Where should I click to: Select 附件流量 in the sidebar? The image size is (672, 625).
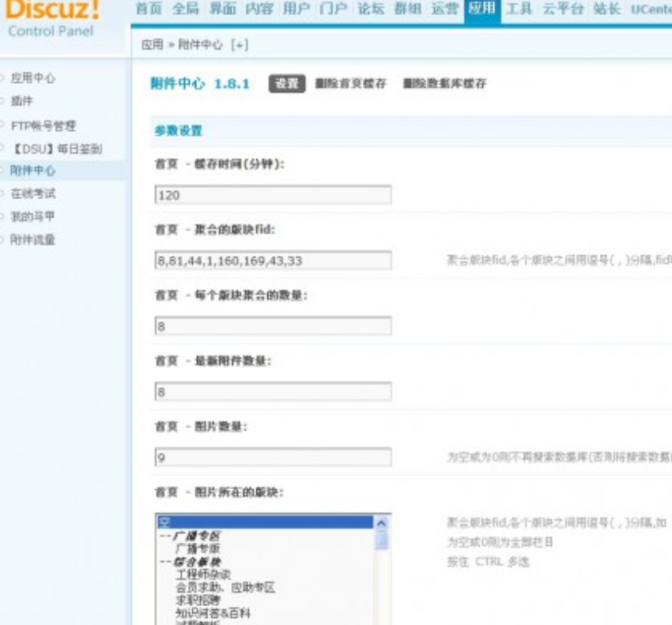pos(32,239)
